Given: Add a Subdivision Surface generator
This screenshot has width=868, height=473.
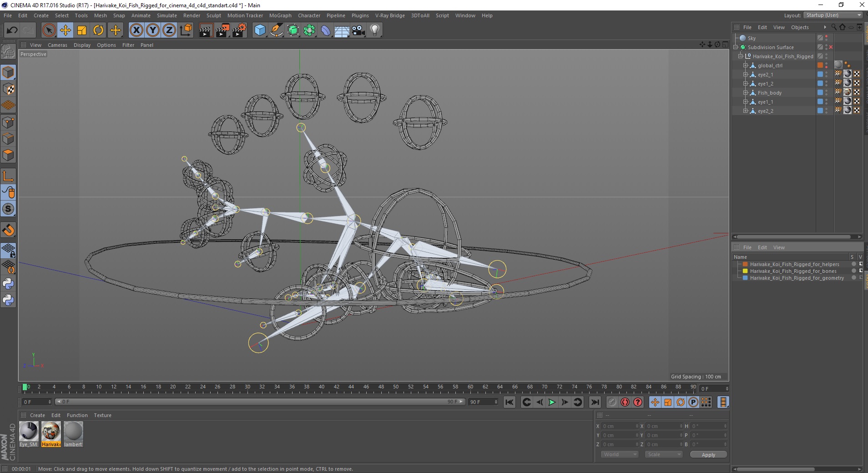Looking at the screenshot, I should pos(293,30).
